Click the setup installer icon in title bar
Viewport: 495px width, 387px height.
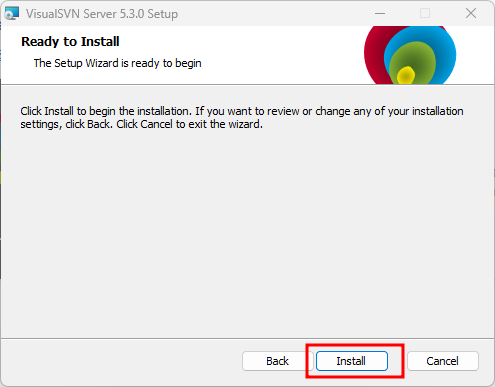pyautogui.click(x=12, y=14)
